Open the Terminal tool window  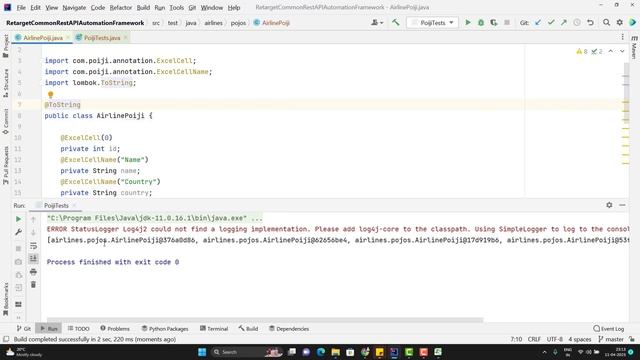pyautogui.click(x=214, y=329)
